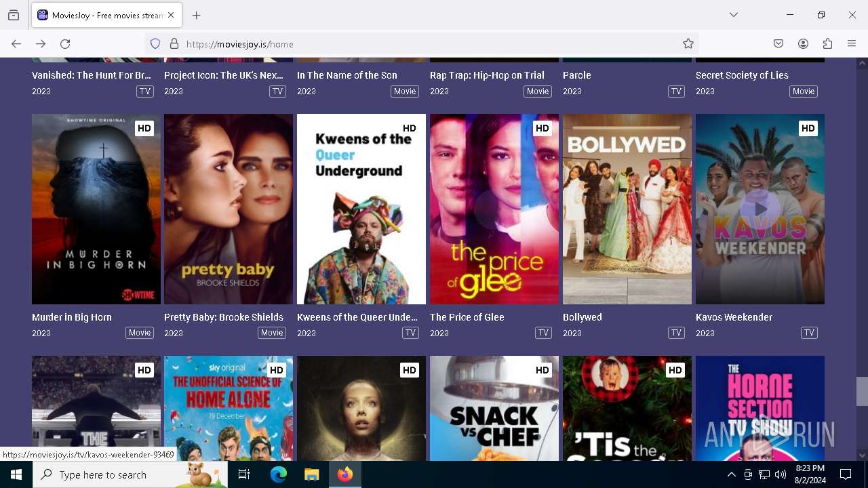868x488 pixels.
Task: Click the page vertical scrollbar thumb
Action: [862, 391]
